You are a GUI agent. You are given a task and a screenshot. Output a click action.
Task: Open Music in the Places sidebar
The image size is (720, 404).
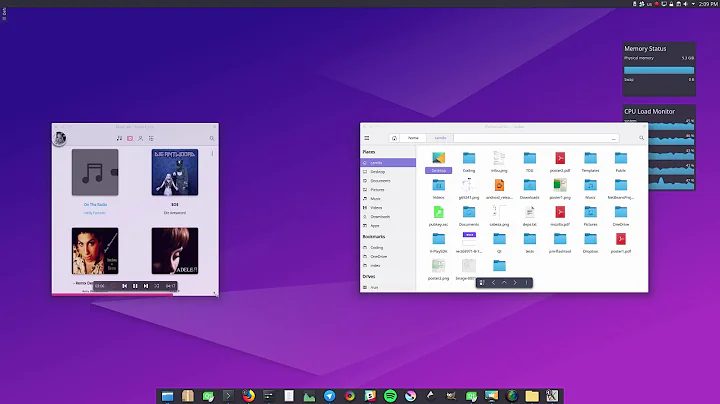388,198
